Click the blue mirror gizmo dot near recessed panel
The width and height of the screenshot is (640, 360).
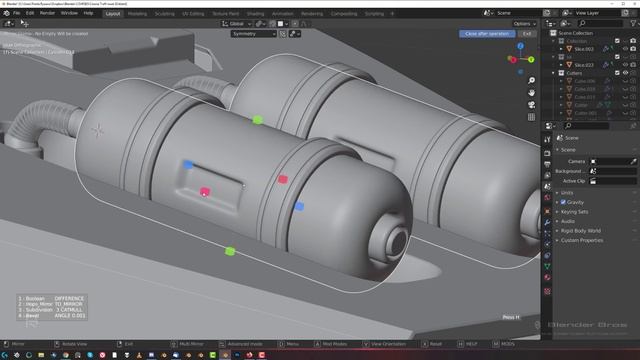click(x=188, y=164)
